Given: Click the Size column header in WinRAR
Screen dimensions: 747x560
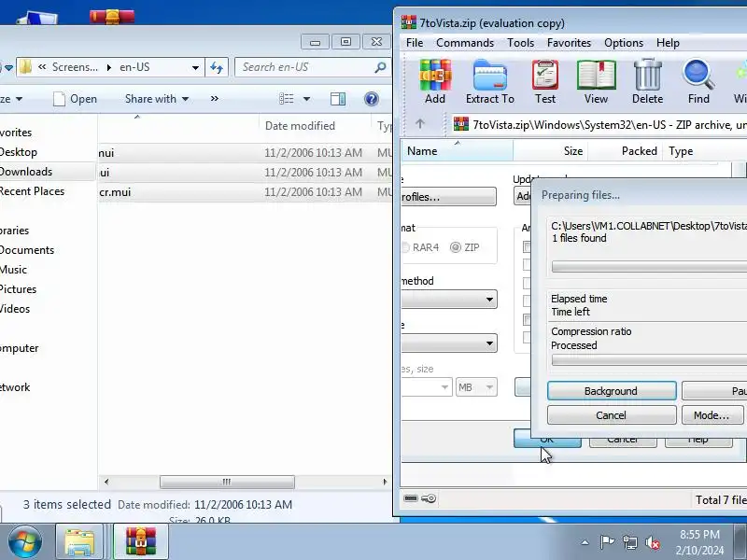Looking at the screenshot, I should click(x=550, y=151).
